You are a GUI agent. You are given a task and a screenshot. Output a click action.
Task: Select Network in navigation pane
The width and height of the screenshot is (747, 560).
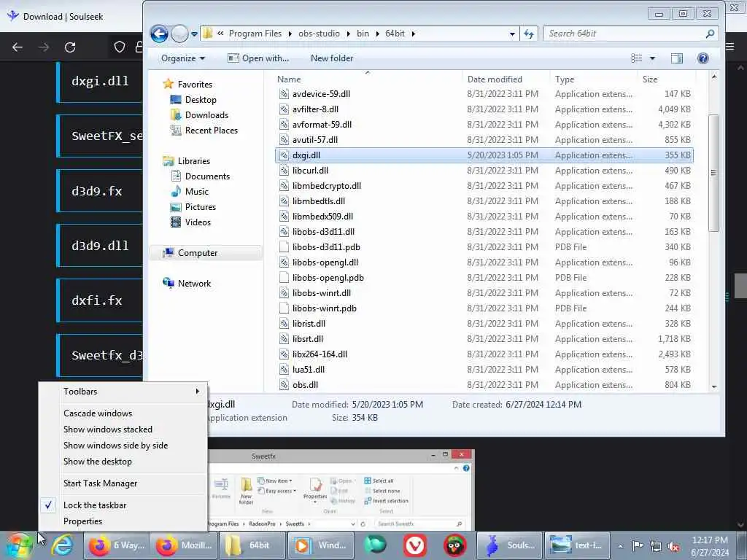(x=194, y=284)
